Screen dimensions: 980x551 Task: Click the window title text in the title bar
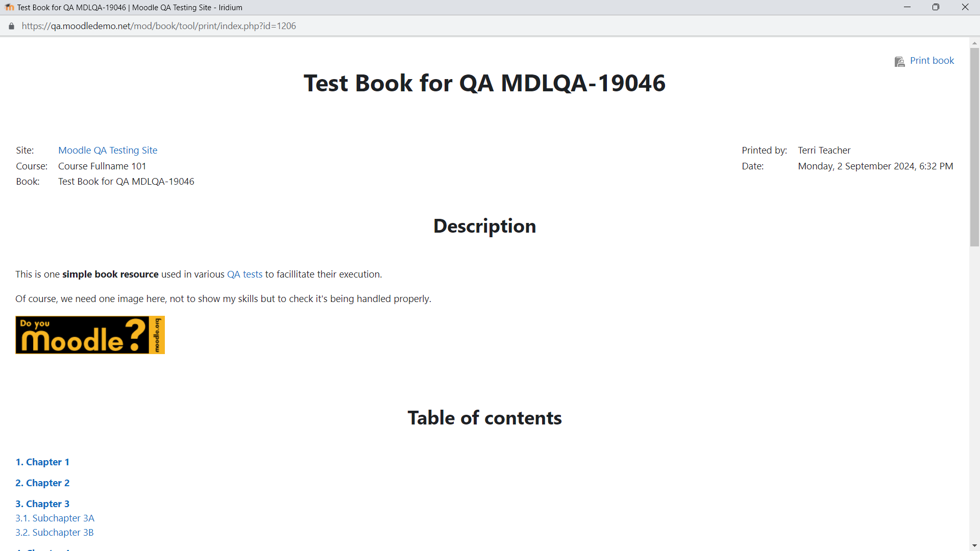pyautogui.click(x=130, y=7)
